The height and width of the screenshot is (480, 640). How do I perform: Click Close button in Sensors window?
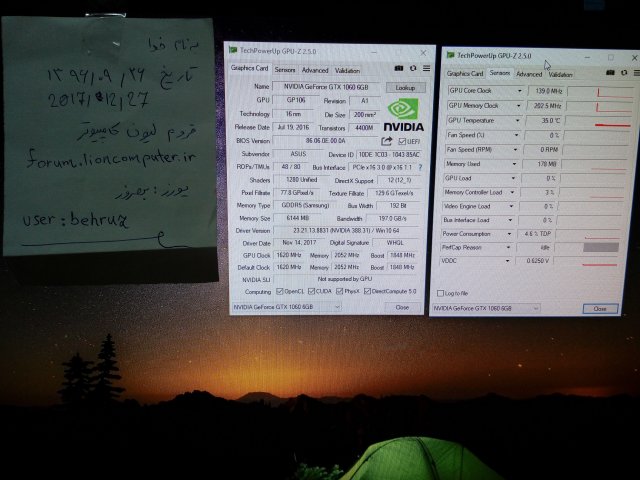click(x=600, y=309)
